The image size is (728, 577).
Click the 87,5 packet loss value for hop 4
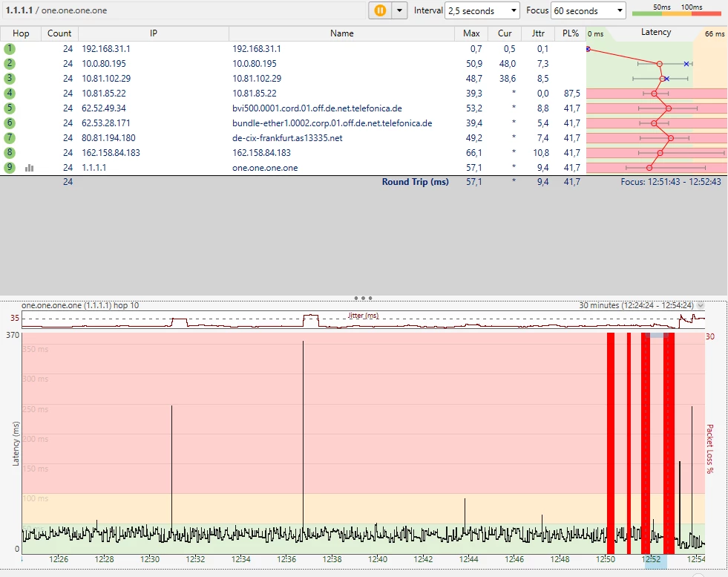[572, 94]
